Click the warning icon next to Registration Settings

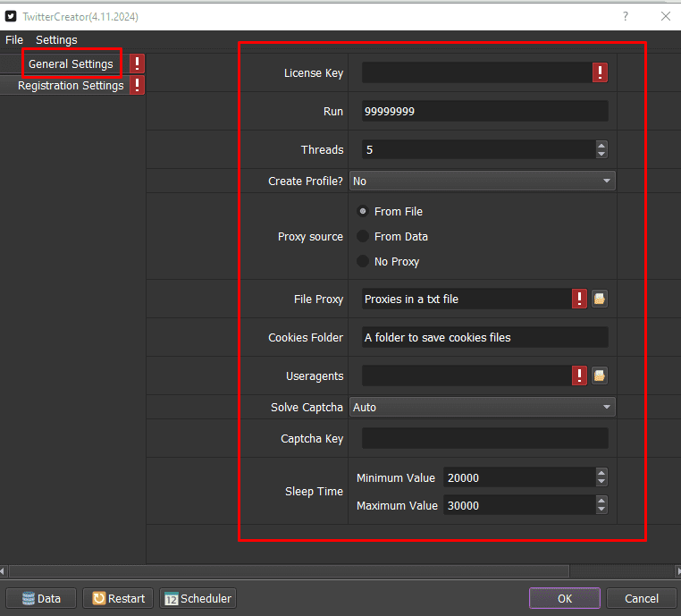pos(138,85)
